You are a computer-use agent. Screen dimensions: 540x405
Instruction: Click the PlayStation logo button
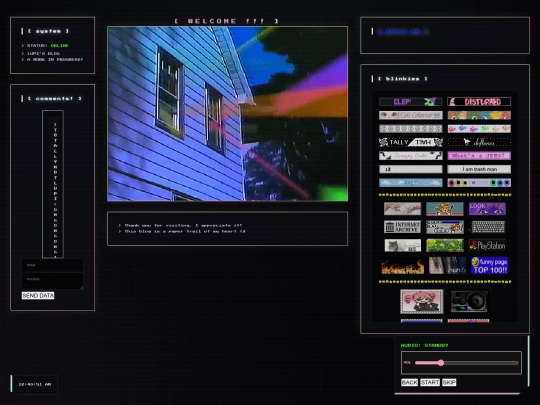[487, 246]
